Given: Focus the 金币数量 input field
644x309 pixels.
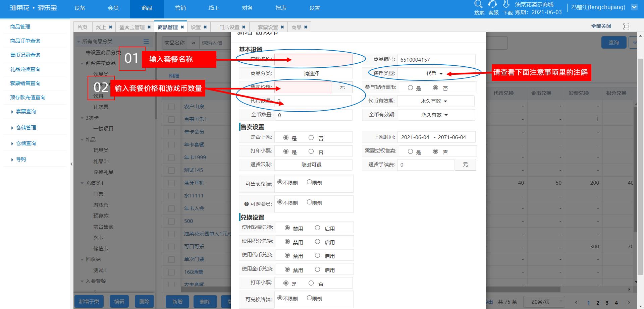Looking at the screenshot, I should (x=314, y=115).
